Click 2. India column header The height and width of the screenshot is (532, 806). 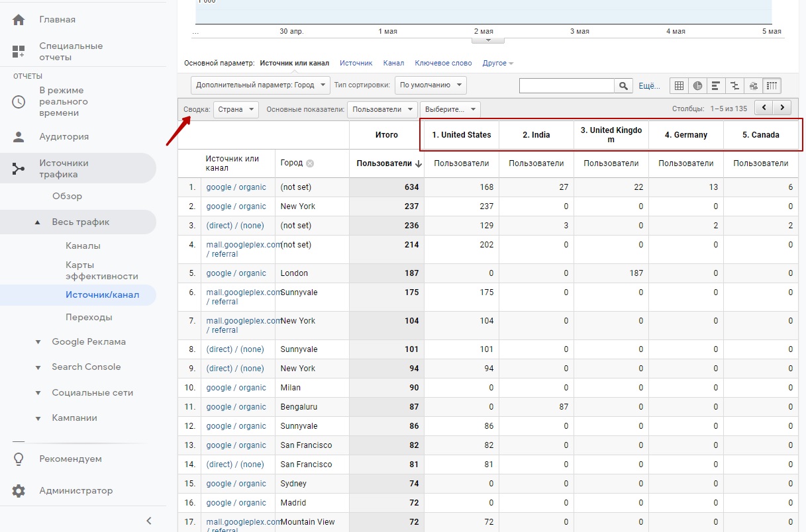[536, 135]
